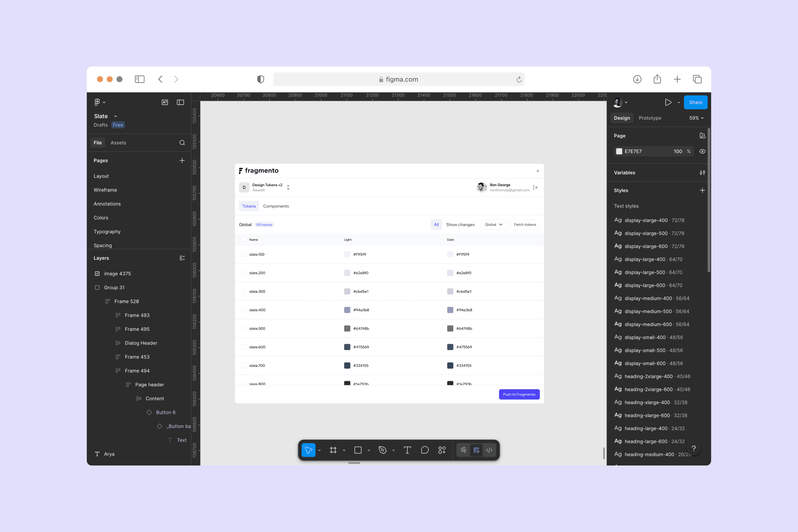This screenshot has height=532, width=798.
Task: Open Variables settings icon
Action: [702, 173]
